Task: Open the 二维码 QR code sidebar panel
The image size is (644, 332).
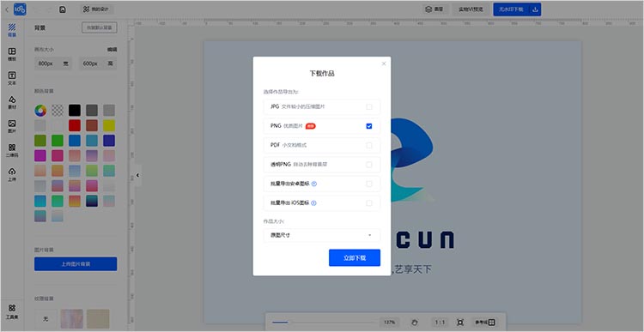Action: point(12,151)
